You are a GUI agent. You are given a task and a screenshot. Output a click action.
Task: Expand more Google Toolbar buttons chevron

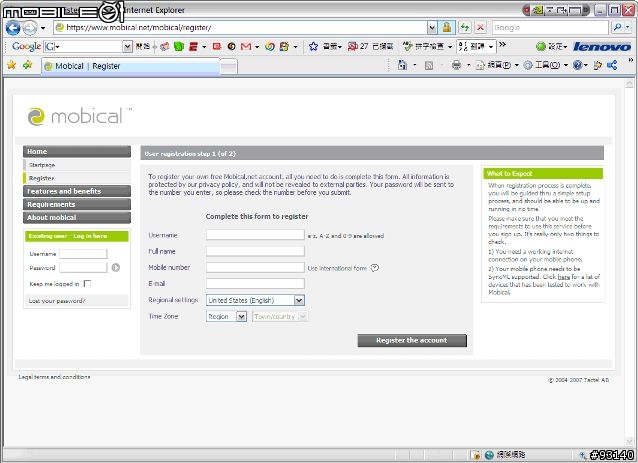click(x=503, y=44)
